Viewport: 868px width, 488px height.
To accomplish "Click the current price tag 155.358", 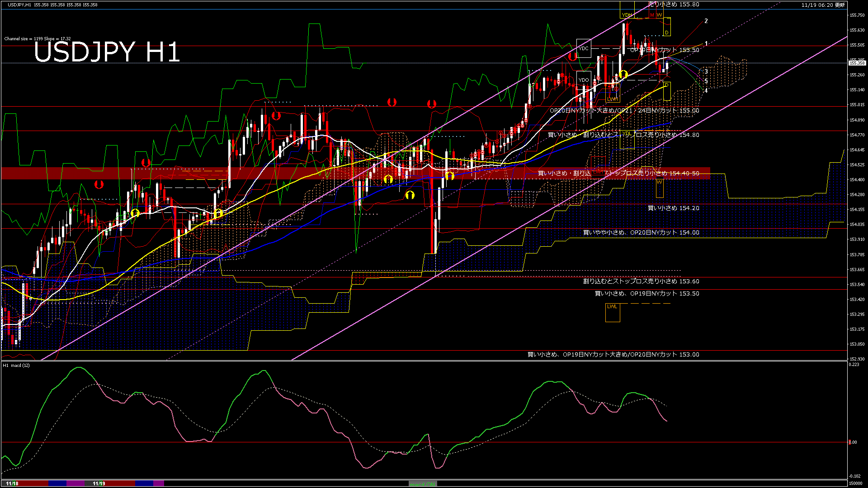I will pyautogui.click(x=858, y=63).
